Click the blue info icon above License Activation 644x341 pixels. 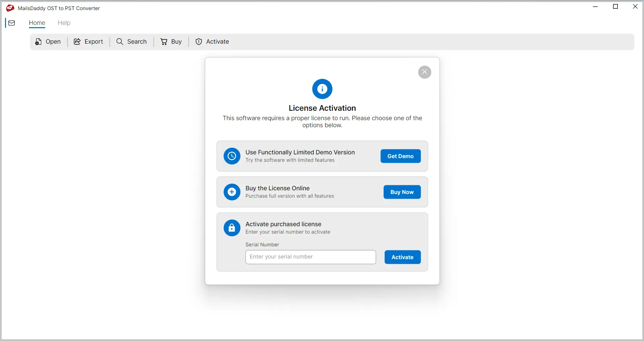(x=322, y=89)
